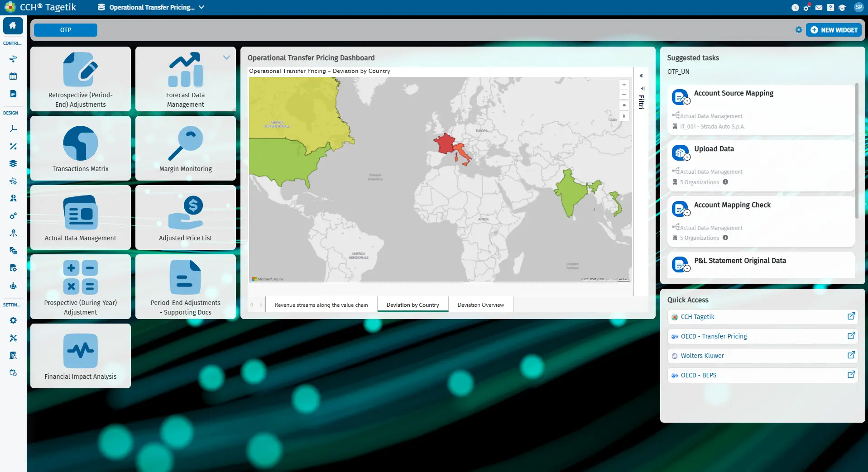Expand the chevron on Forecast Data Management tile
Image resolution: width=868 pixels, height=472 pixels.
coord(226,57)
